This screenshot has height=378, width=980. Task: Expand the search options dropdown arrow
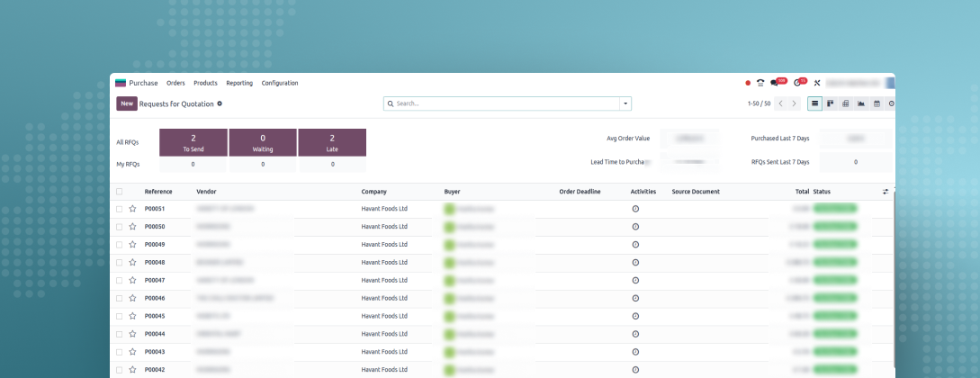click(625, 103)
